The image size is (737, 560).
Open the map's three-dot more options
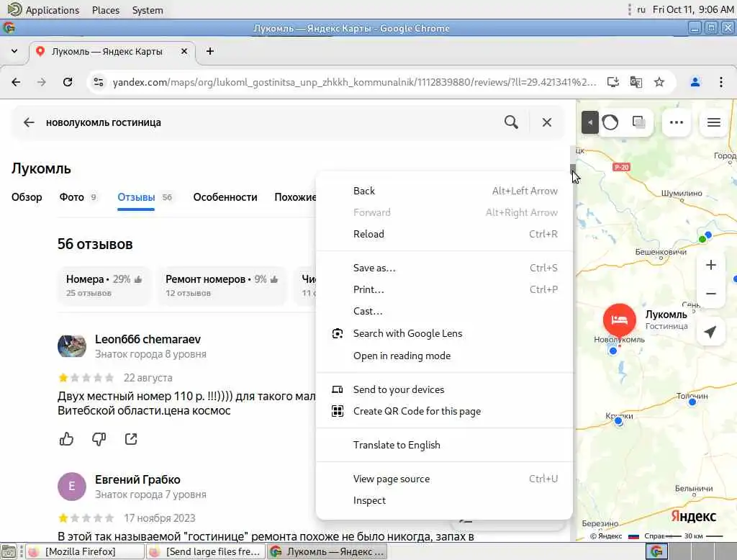coord(677,122)
